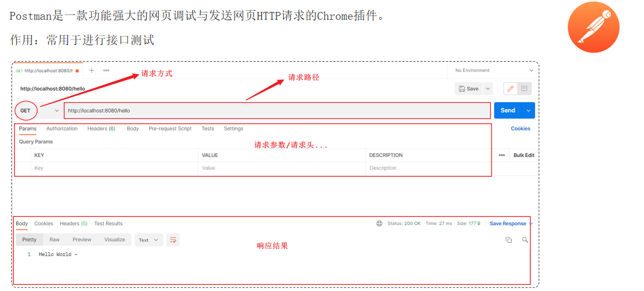Click the Key input cell
The width and height of the screenshot is (644, 291).
[114, 168]
